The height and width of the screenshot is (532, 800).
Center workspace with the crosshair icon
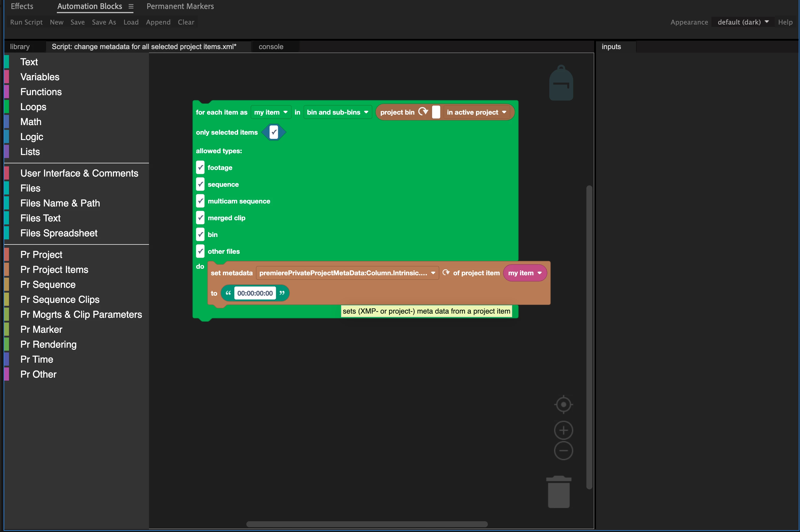[x=564, y=405]
